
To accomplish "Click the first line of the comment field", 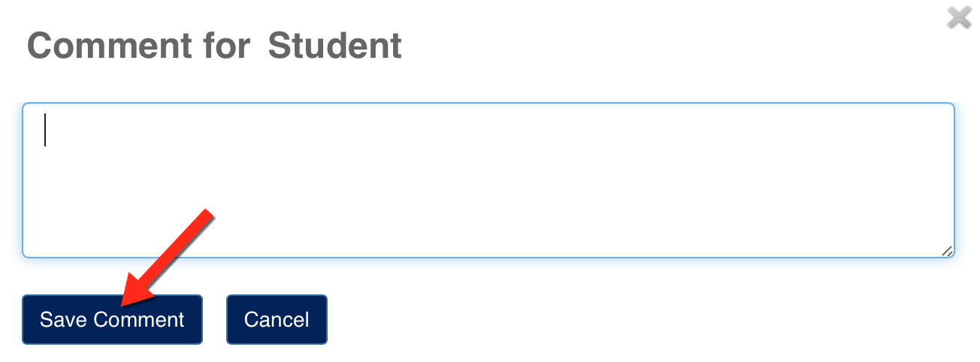I will pos(488,129).
